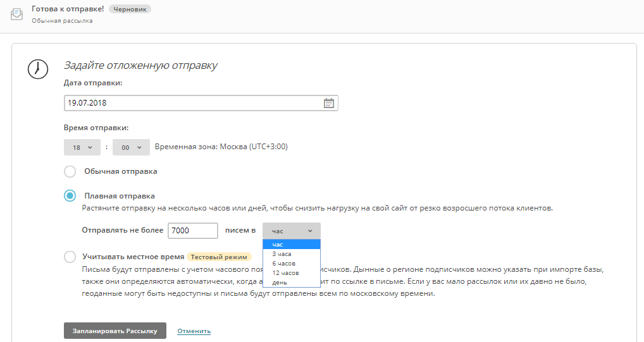The image size is (644, 342).
Task: Choose the "Плавная отправка" radio button
Action: pos(70,196)
